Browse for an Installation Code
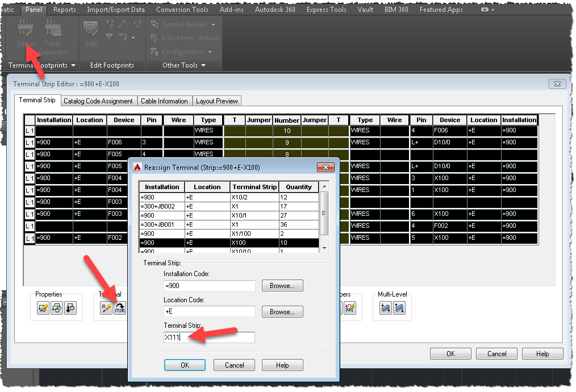The image size is (576, 392). pos(282,286)
